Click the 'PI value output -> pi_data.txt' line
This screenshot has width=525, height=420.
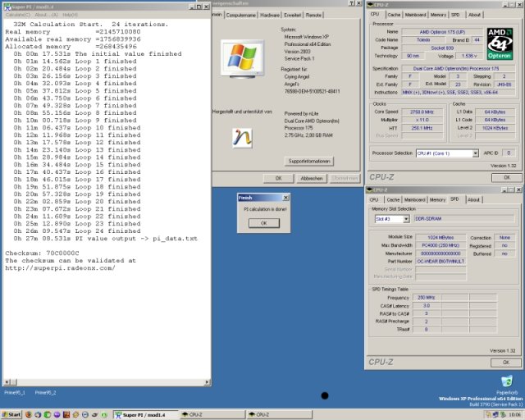pyautogui.click(x=106, y=239)
